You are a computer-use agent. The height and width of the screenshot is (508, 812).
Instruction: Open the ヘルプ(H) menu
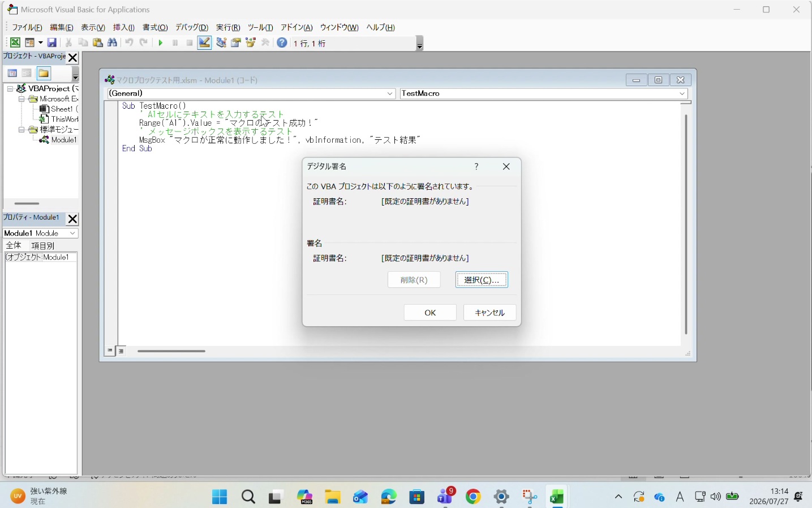pyautogui.click(x=380, y=27)
